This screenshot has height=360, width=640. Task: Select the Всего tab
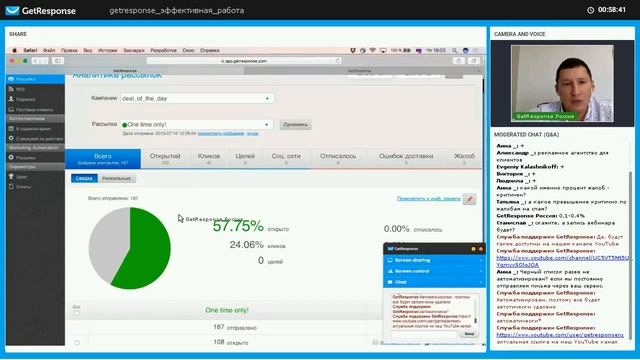pos(103,158)
